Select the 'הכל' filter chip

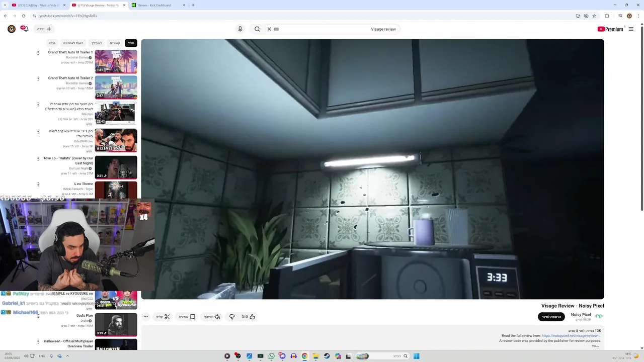click(x=131, y=43)
